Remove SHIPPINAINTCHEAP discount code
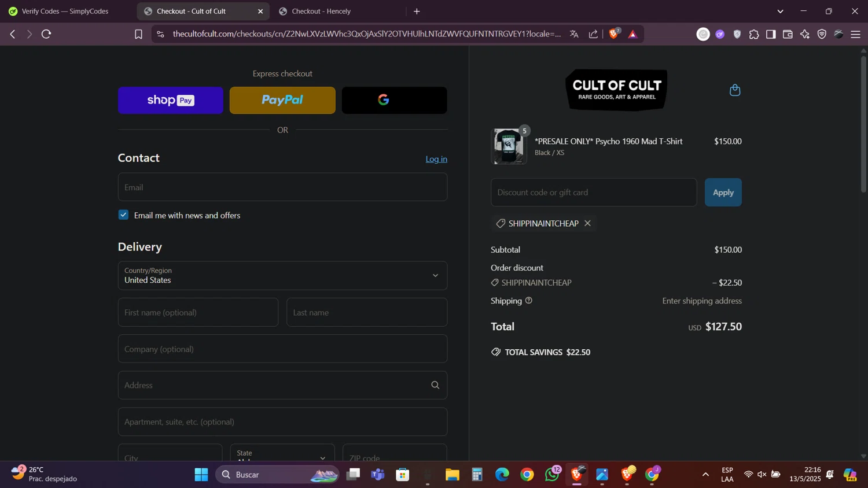868x488 pixels. click(x=587, y=223)
